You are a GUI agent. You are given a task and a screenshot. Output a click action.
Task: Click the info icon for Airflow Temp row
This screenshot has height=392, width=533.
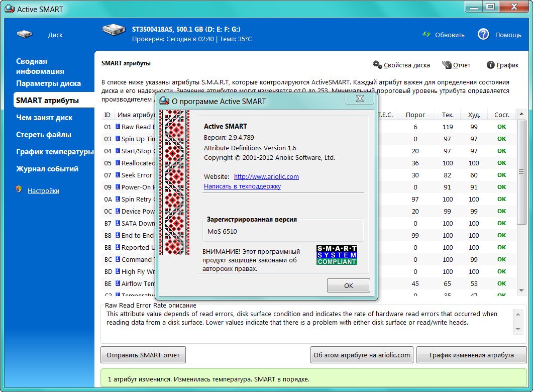(118, 283)
